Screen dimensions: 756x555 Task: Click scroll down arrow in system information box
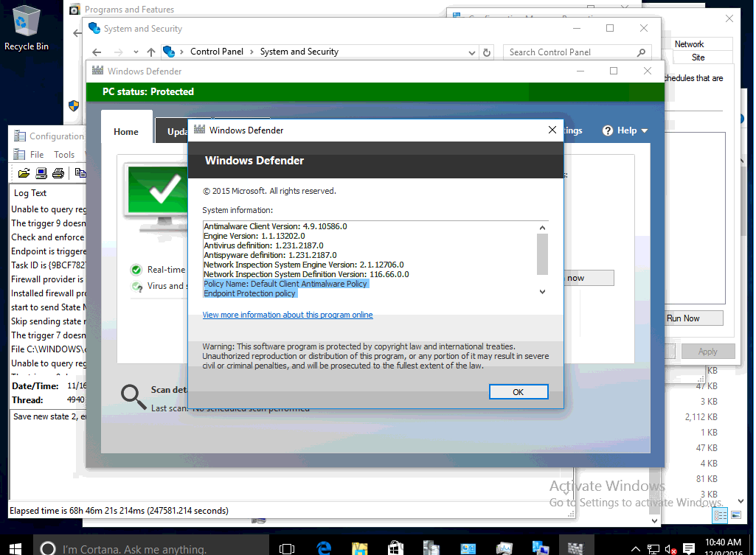click(x=542, y=291)
